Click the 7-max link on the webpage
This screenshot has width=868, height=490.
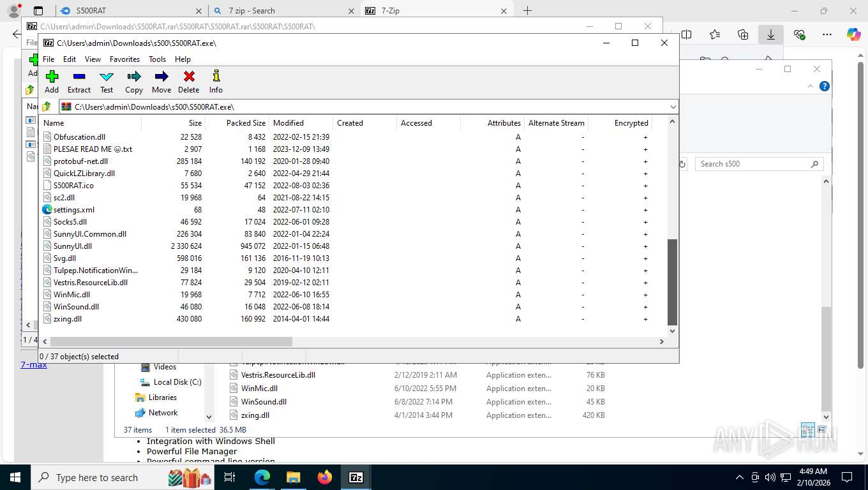point(34,365)
